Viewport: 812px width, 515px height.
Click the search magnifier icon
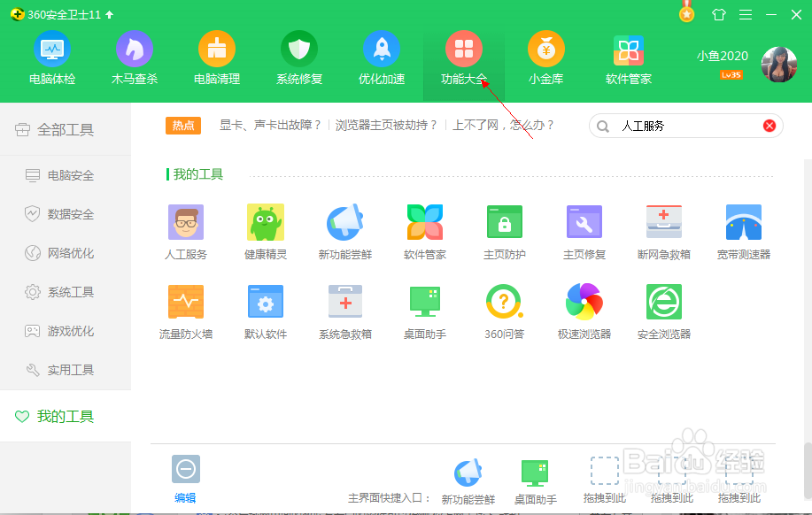[603, 127]
